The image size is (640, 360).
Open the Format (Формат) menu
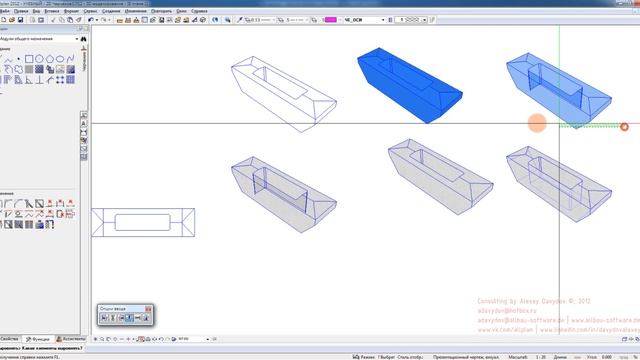tap(71, 11)
